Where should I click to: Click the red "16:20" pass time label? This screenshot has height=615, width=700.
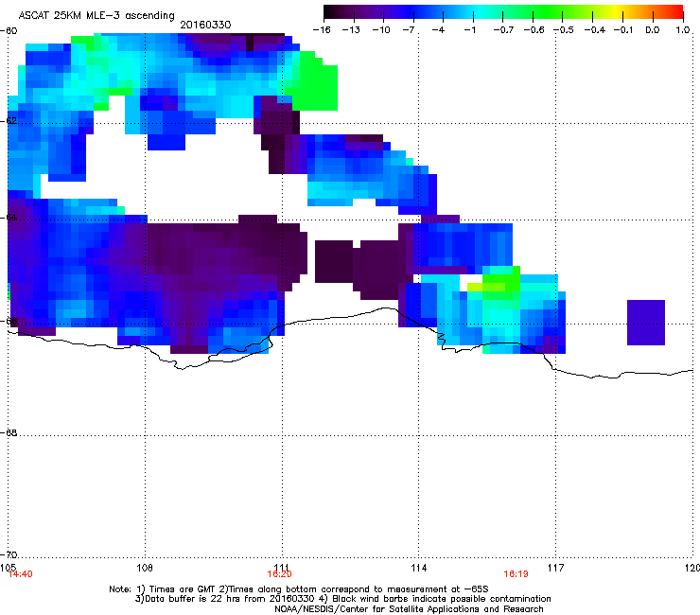click(x=279, y=574)
